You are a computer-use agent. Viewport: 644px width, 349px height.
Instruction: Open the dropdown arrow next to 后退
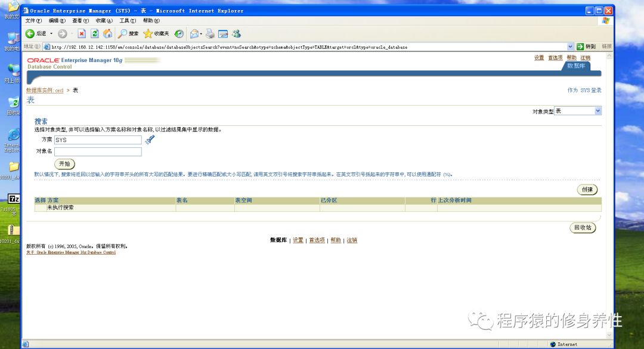pyautogui.click(x=51, y=34)
